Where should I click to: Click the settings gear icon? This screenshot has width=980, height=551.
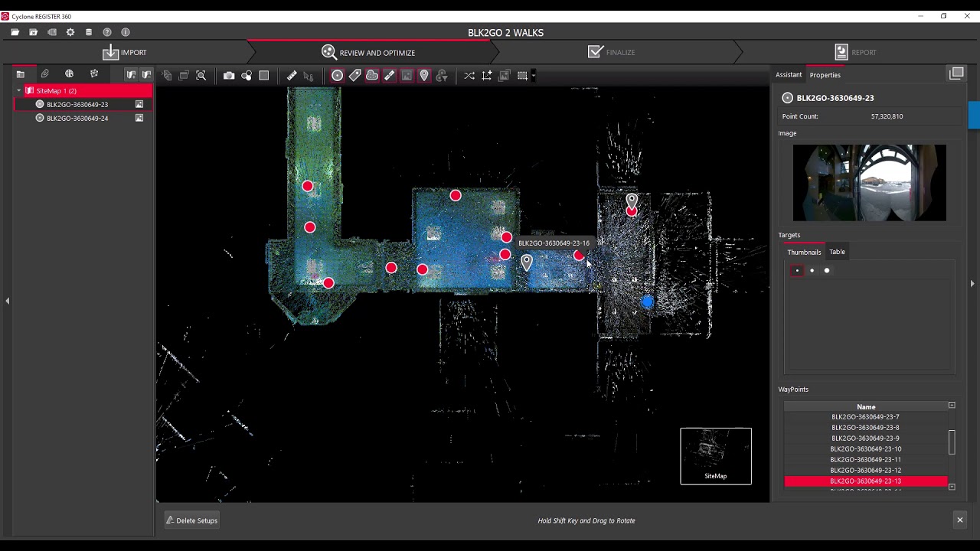point(70,32)
